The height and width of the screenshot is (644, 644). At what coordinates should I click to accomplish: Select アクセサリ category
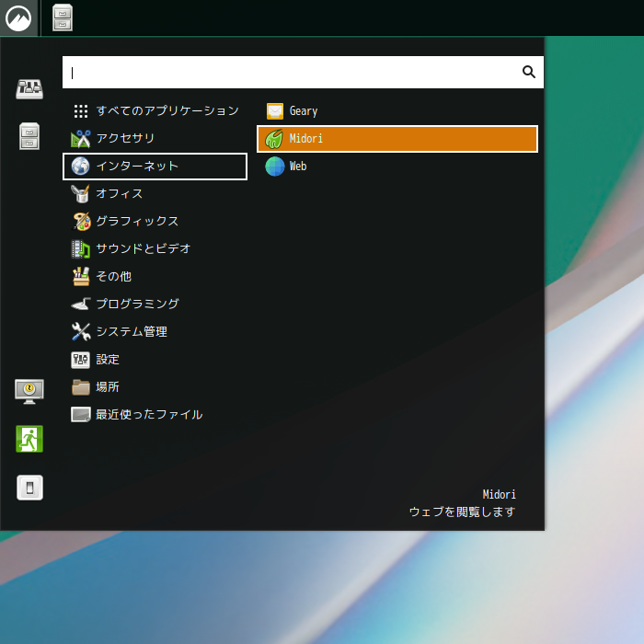[x=155, y=138]
